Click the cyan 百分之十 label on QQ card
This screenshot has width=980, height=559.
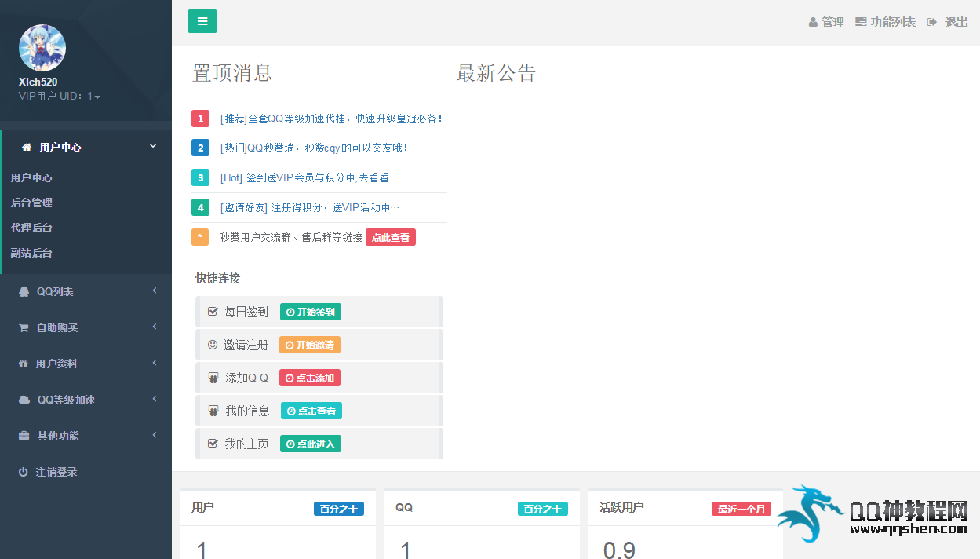[543, 509]
